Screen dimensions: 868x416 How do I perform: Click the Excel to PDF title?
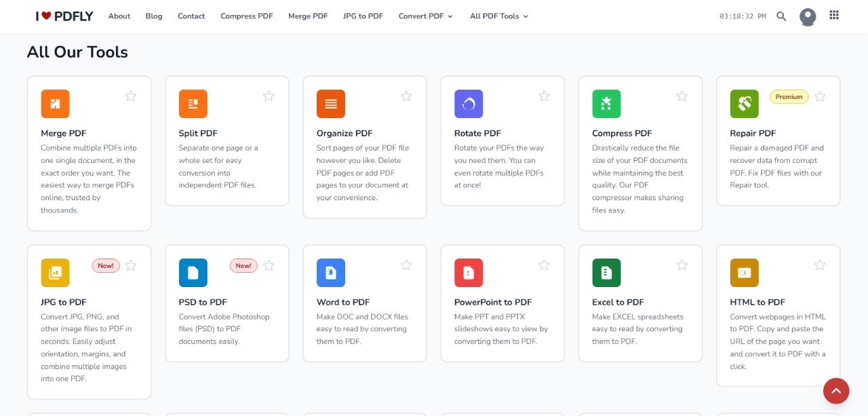(x=618, y=302)
